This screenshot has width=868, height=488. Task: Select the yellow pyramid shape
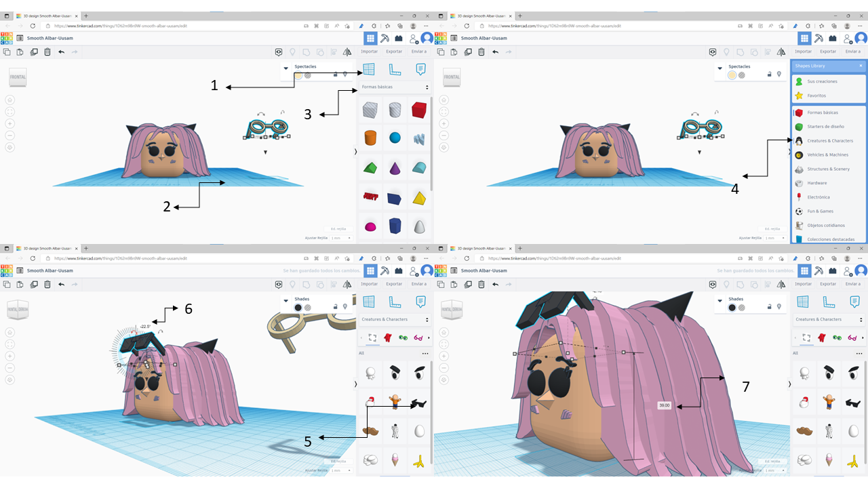click(x=420, y=198)
